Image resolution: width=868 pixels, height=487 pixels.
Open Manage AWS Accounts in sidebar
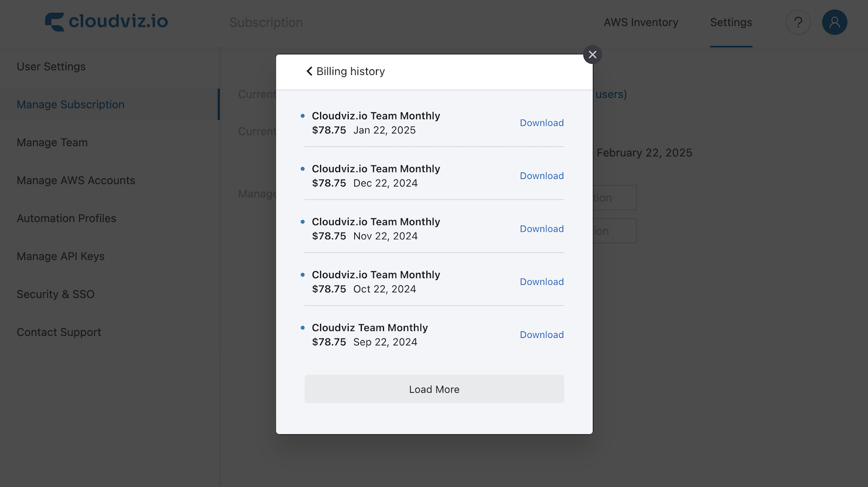click(76, 181)
